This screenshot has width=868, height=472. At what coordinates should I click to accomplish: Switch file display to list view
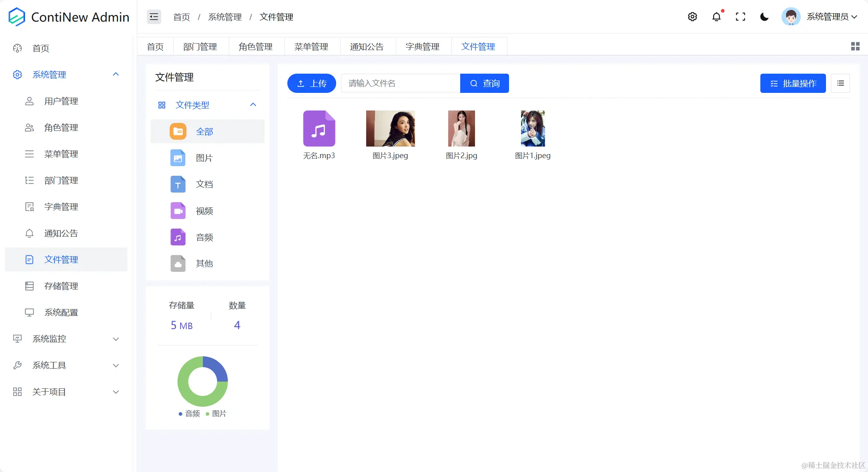tap(840, 83)
